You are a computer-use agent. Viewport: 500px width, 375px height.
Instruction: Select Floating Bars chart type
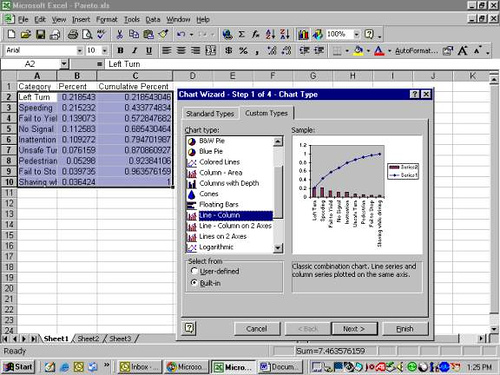(x=219, y=204)
